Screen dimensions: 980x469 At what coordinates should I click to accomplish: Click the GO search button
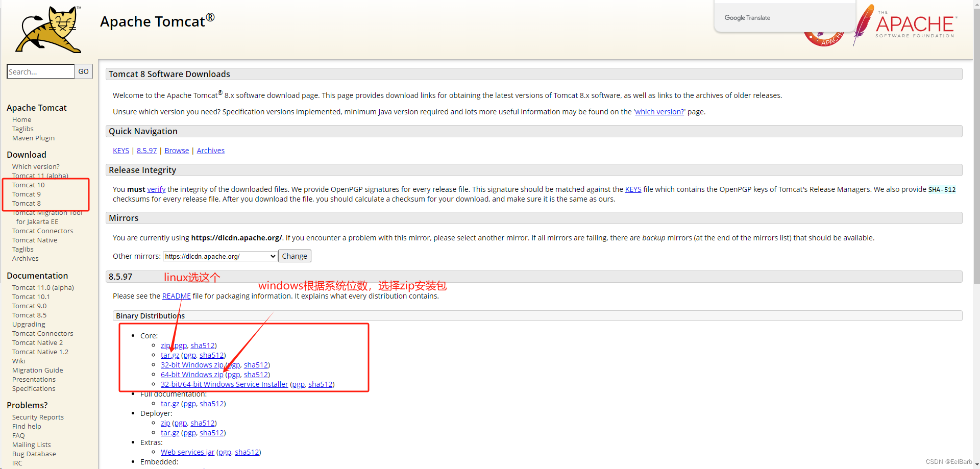(x=84, y=71)
